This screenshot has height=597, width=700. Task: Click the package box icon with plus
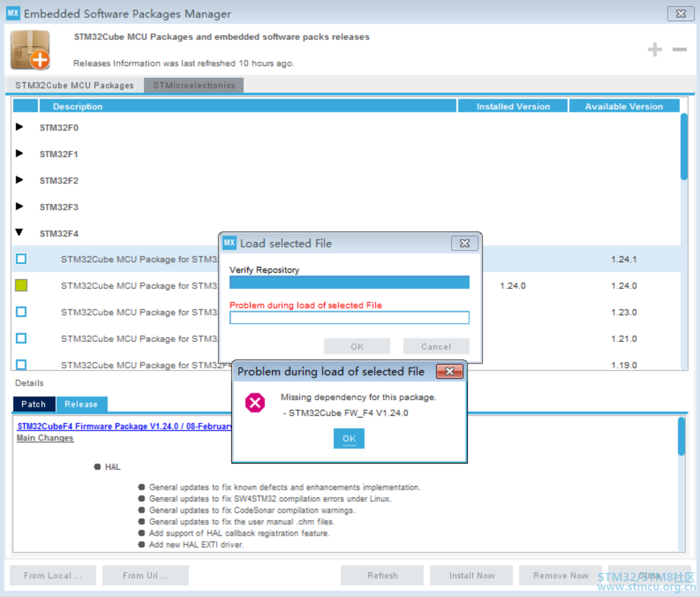[30, 50]
